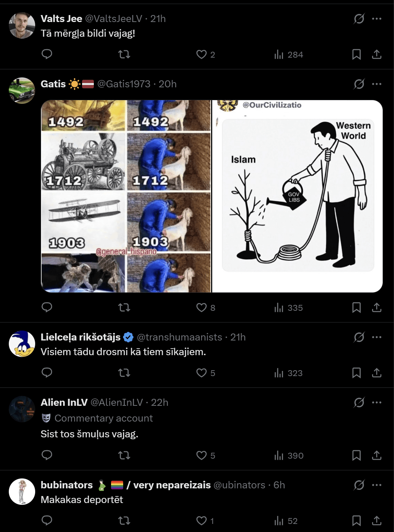Bookmark the Alien InLV post
This screenshot has width=394, height=532.
click(x=356, y=455)
